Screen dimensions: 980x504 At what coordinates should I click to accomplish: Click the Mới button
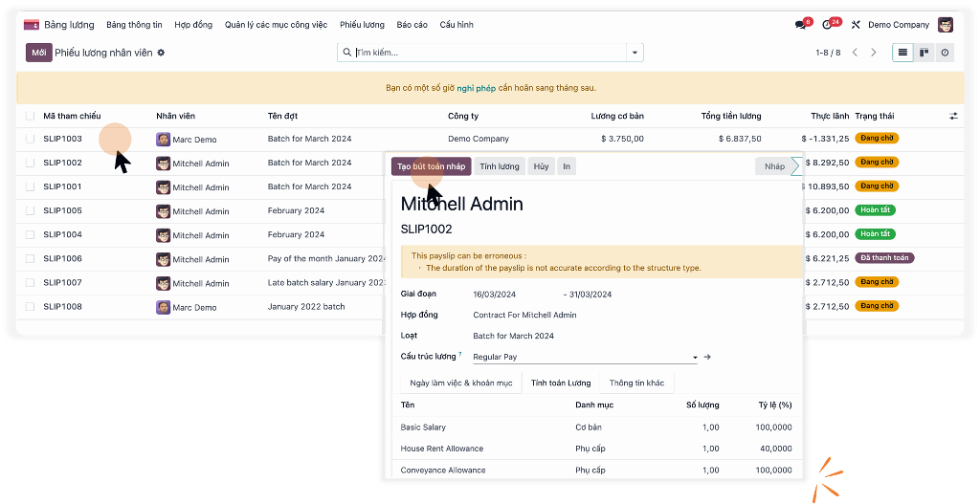pyautogui.click(x=38, y=53)
